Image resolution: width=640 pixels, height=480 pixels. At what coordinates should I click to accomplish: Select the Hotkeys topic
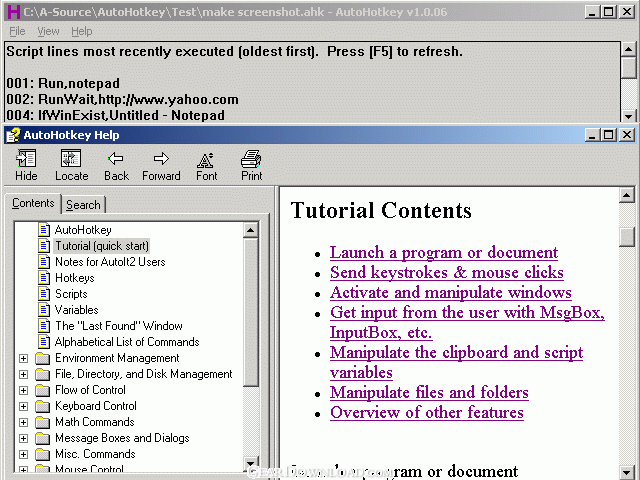tap(75, 278)
